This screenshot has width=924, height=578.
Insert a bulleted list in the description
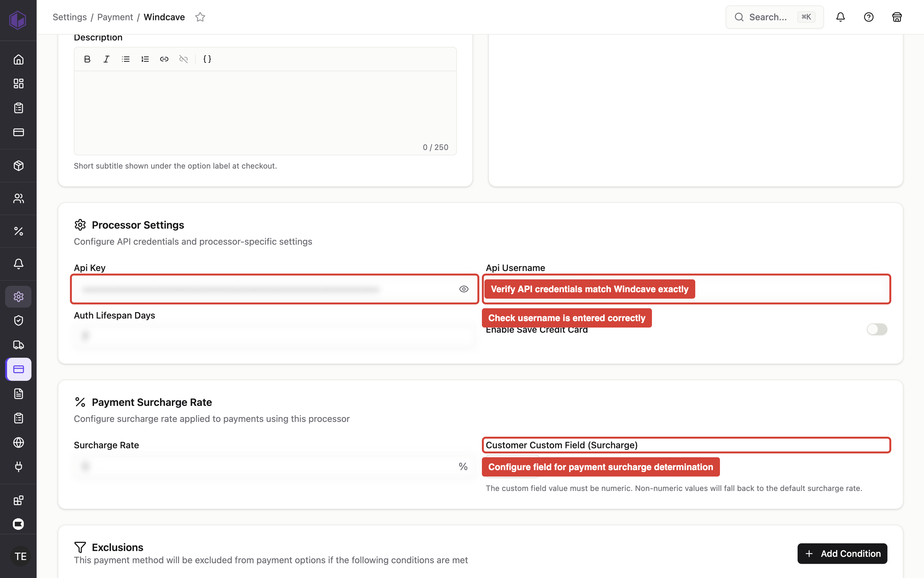tap(126, 59)
